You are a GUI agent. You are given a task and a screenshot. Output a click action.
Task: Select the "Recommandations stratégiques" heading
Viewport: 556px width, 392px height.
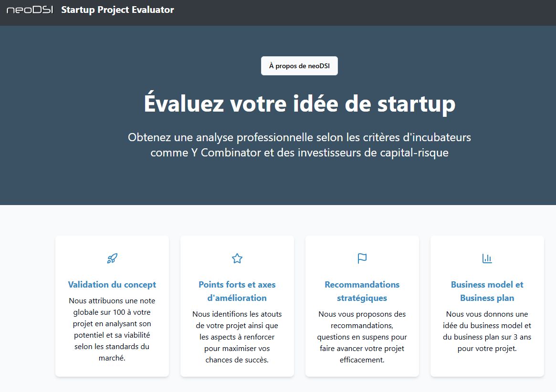click(x=362, y=291)
